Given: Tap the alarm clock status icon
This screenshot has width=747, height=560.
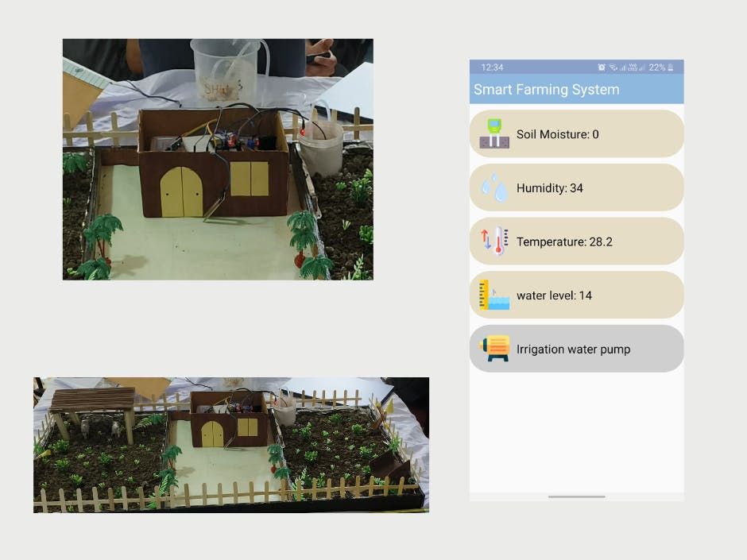Looking at the screenshot, I should 602,68.
